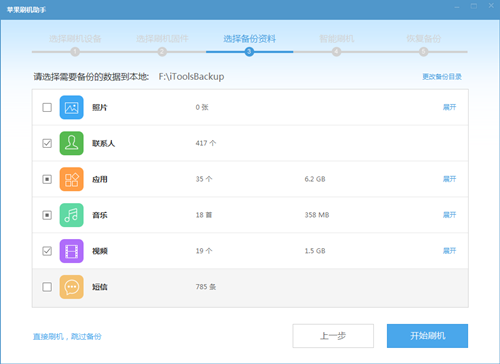Check the Photos (照片) checkbox
The height and width of the screenshot is (364, 500).
(x=47, y=107)
